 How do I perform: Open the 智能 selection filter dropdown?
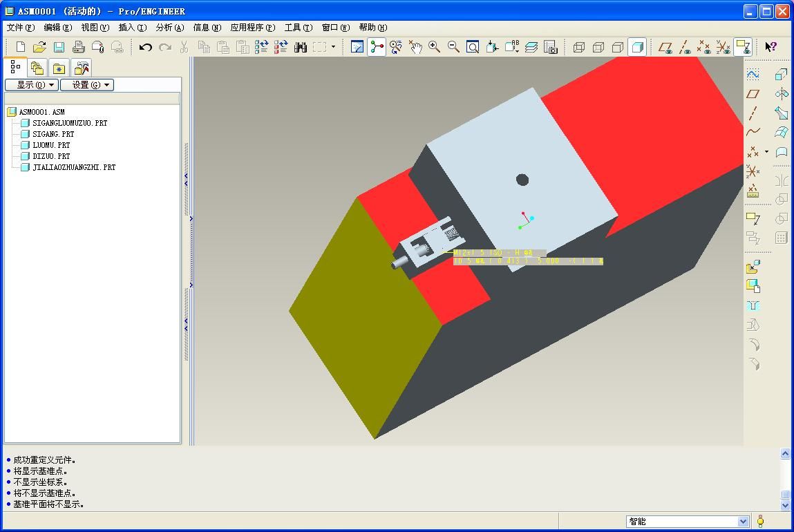point(743,522)
